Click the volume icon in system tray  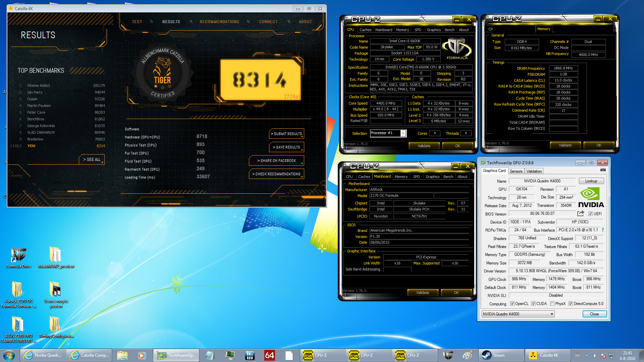[595, 356]
